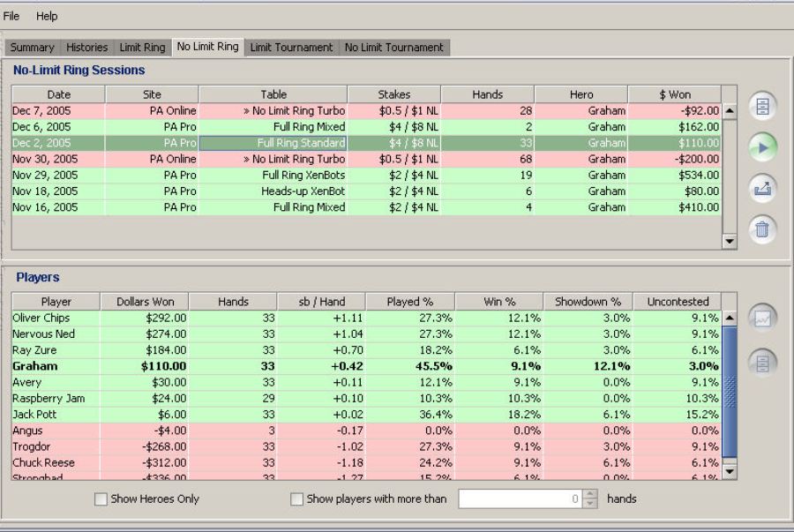Sort players by Dollars Won header
The height and width of the screenshot is (532, 794).
point(145,302)
